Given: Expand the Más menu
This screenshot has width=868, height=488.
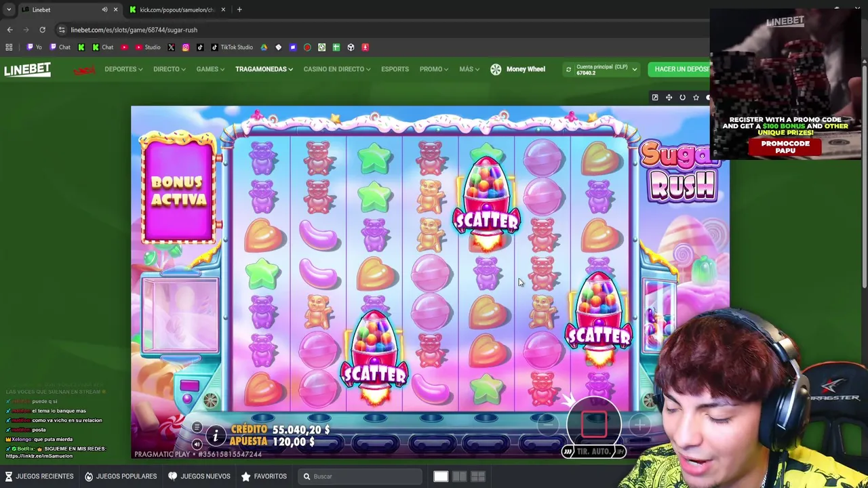Looking at the screenshot, I should [x=469, y=69].
